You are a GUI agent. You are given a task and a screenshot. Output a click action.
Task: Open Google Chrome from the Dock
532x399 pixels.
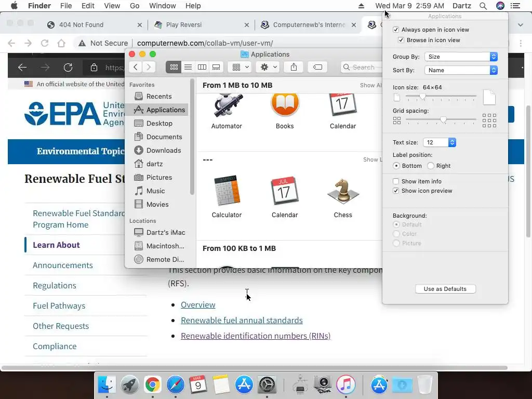click(x=152, y=385)
